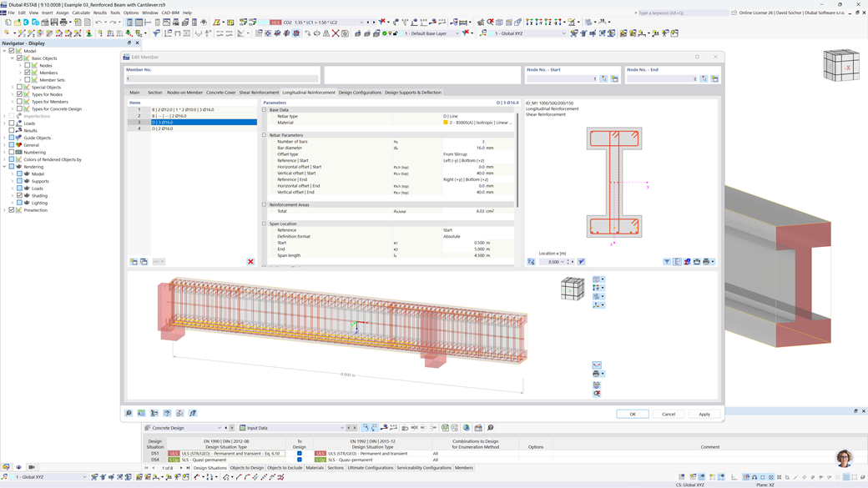
Task: Expand the Special Objects tree node
Action: [12, 87]
